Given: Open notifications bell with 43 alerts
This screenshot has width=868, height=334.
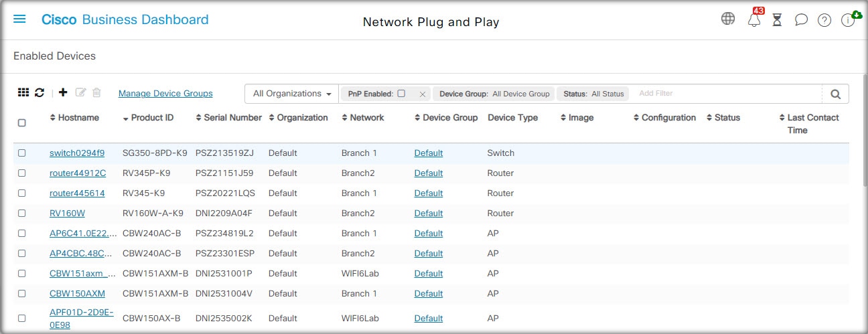Looking at the screenshot, I should point(754,19).
